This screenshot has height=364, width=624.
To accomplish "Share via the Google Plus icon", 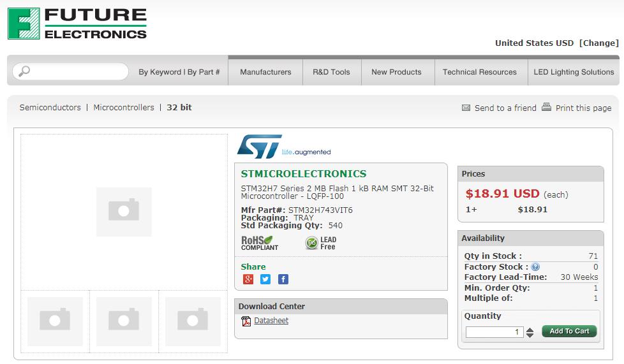I will [248, 279].
